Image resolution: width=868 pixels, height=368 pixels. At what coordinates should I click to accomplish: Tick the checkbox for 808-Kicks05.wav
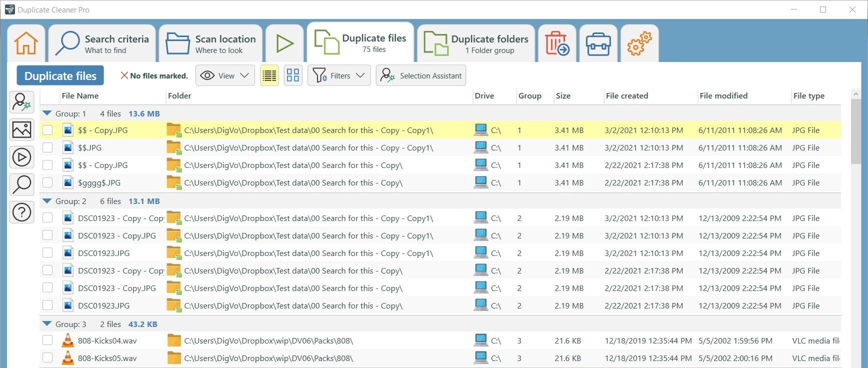[x=47, y=358]
